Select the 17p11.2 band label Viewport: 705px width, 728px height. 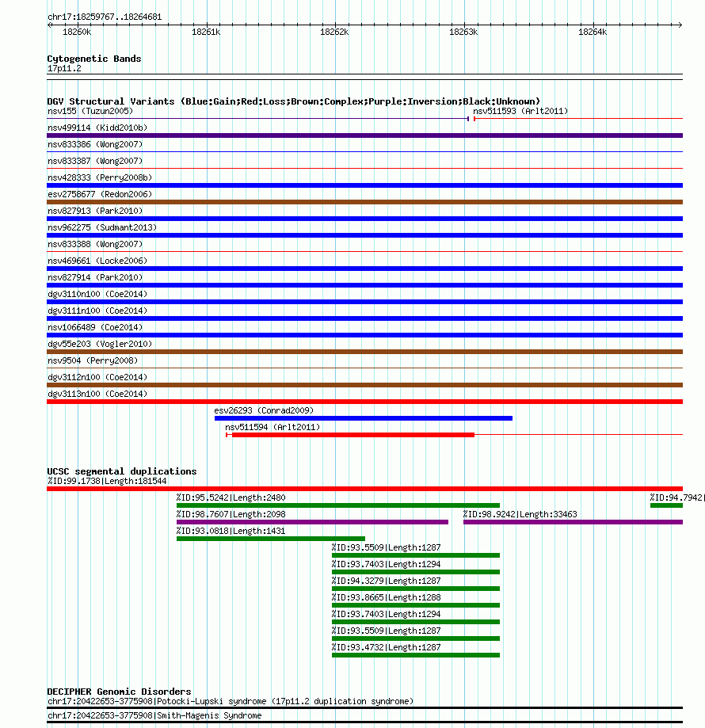pyautogui.click(x=64, y=68)
